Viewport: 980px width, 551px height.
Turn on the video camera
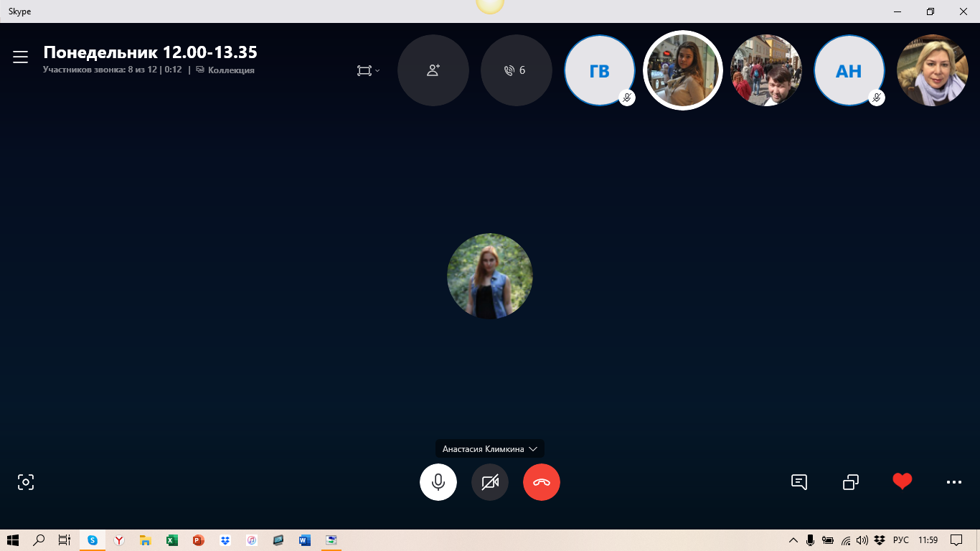point(490,482)
